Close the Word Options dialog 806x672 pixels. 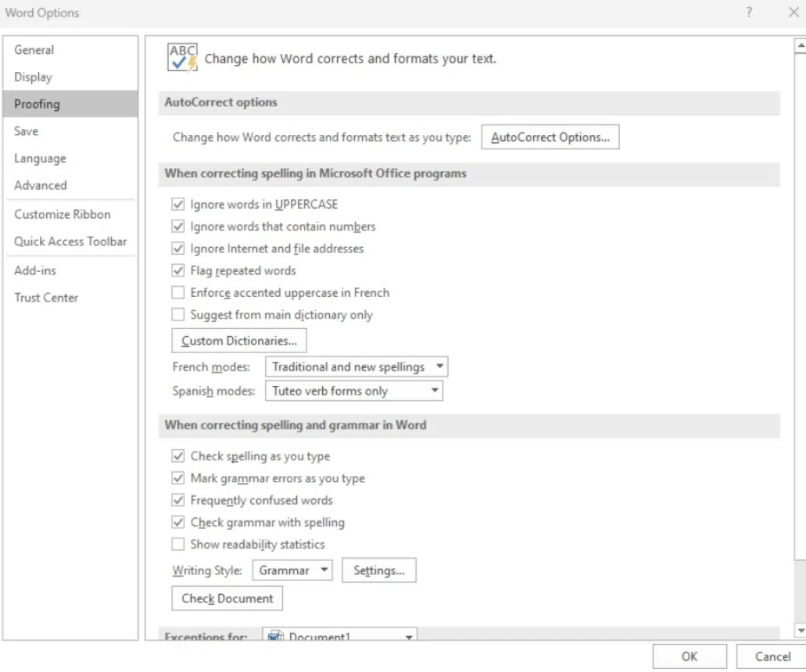click(793, 12)
